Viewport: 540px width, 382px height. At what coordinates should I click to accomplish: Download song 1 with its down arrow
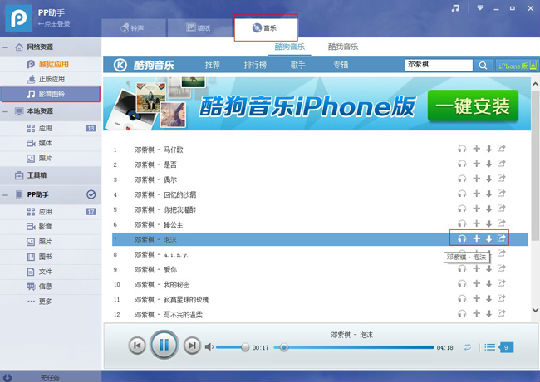(489, 149)
